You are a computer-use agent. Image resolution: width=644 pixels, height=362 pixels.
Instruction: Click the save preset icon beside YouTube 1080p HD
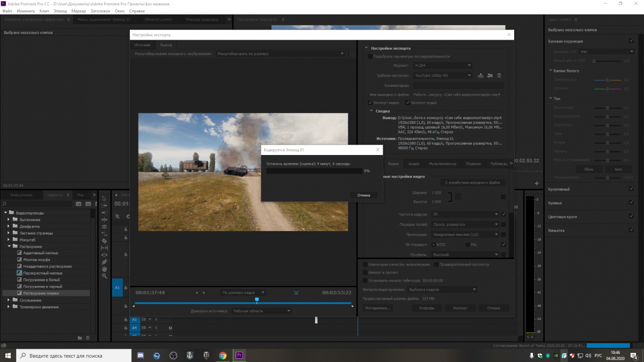pyautogui.click(x=481, y=76)
